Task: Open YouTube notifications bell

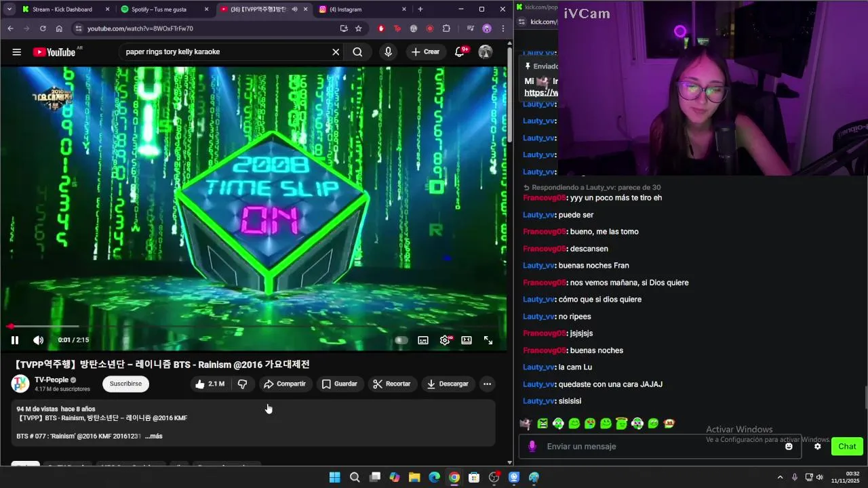Action: [x=460, y=52]
